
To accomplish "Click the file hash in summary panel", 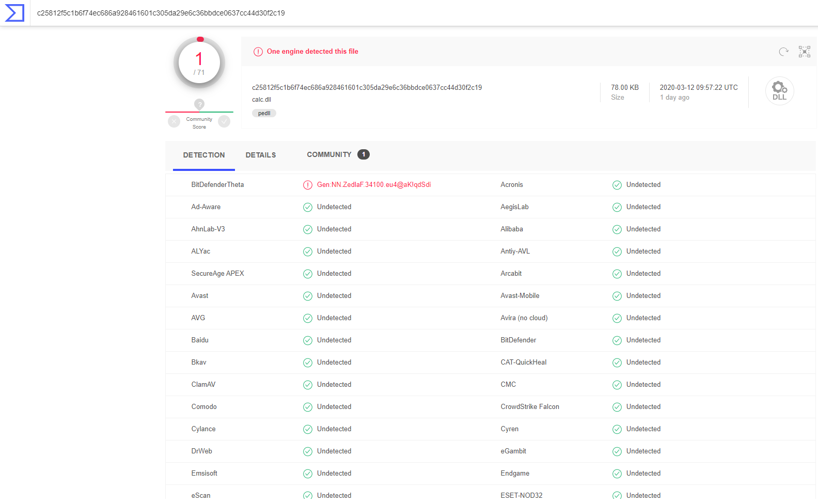I will (x=367, y=87).
